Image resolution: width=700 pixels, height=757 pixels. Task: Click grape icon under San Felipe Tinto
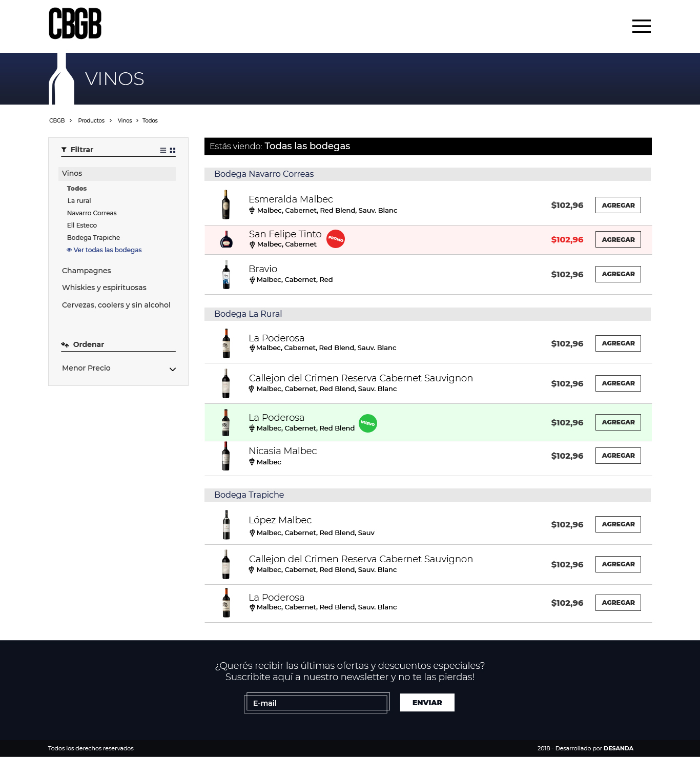pyautogui.click(x=252, y=244)
